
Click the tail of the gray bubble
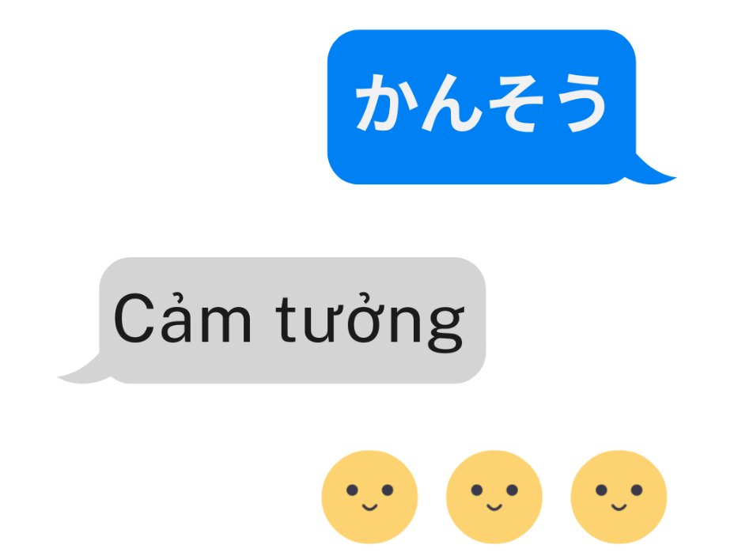click(81, 371)
